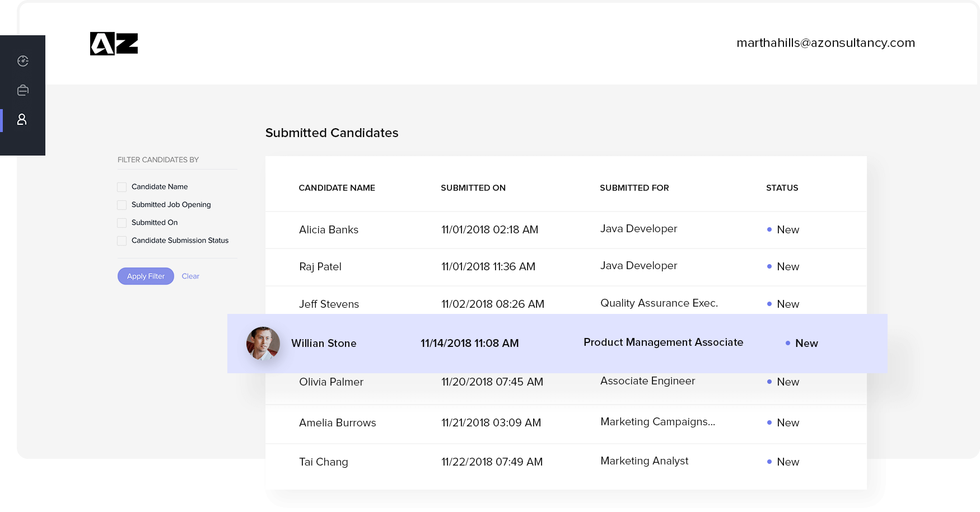Image resolution: width=980 pixels, height=512 pixels.
Task: Open the dashboard gauge icon in sidebar
Action: pos(23,61)
